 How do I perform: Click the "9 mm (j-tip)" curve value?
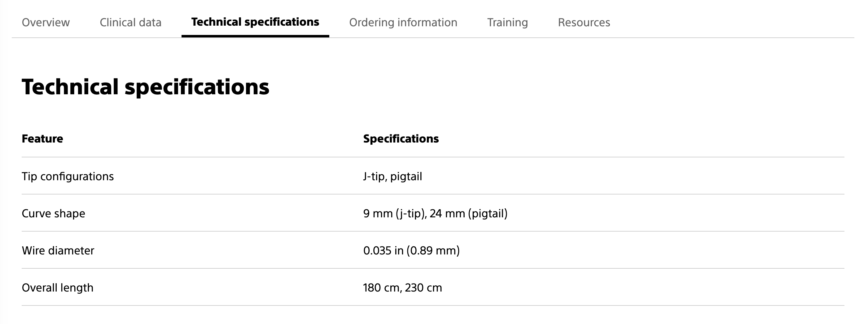coord(393,213)
